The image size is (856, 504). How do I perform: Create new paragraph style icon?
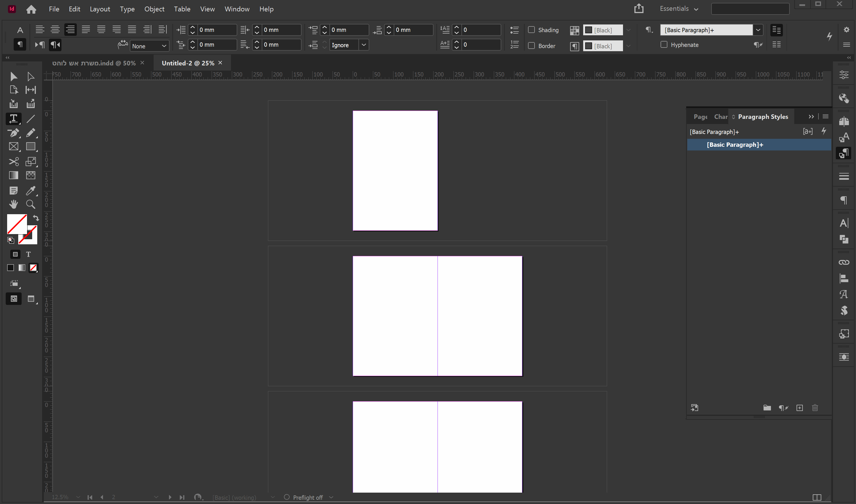click(800, 408)
